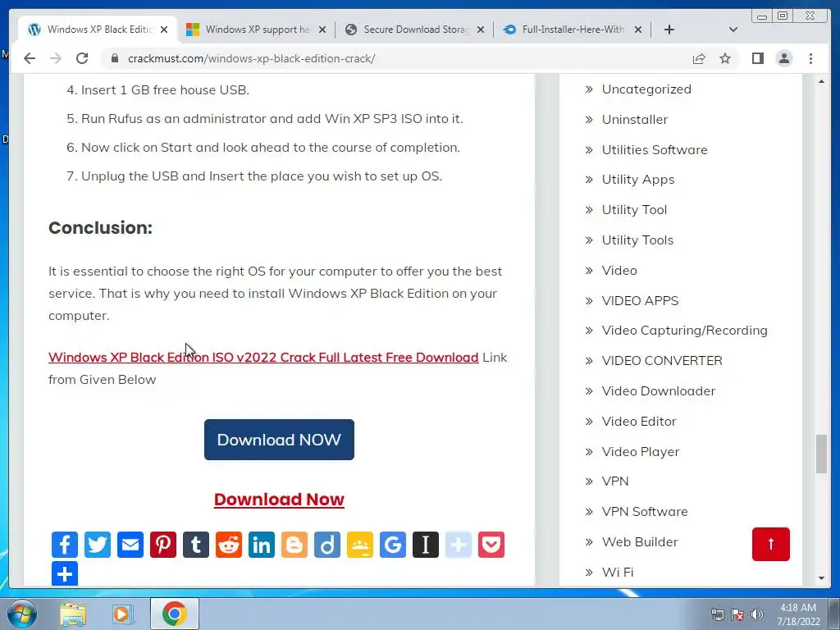Share to Tumblr via its icon
This screenshot has height=630, width=840.
click(196, 545)
